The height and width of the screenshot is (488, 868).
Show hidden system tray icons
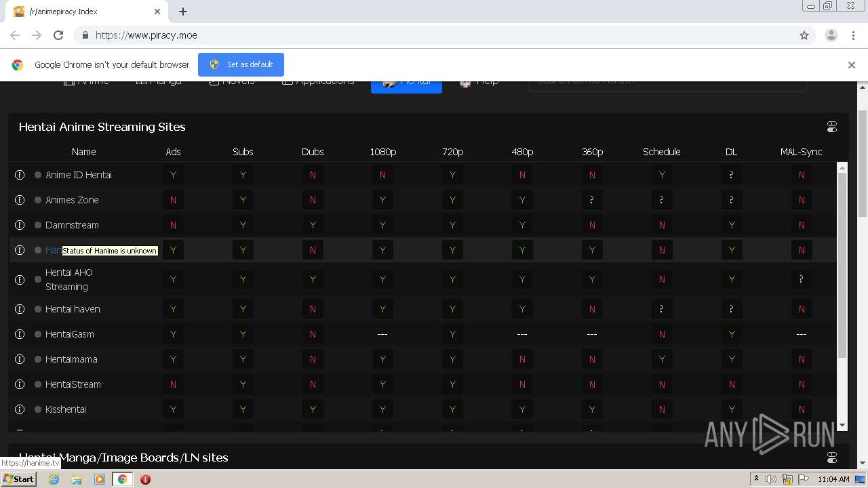[756, 479]
